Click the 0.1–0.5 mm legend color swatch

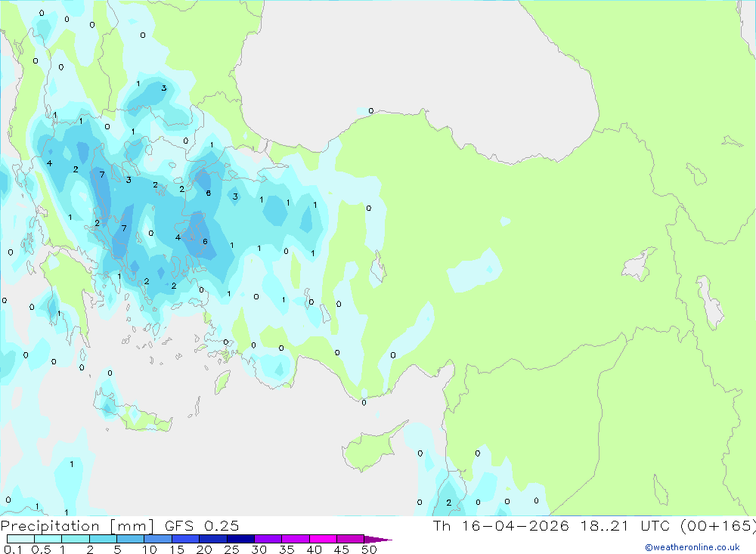20,539
